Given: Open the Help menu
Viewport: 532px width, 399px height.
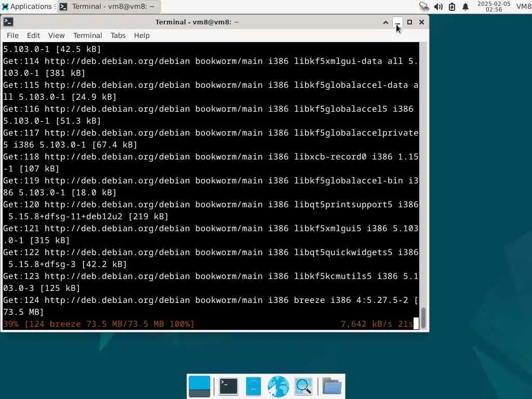Looking at the screenshot, I should coord(141,35).
